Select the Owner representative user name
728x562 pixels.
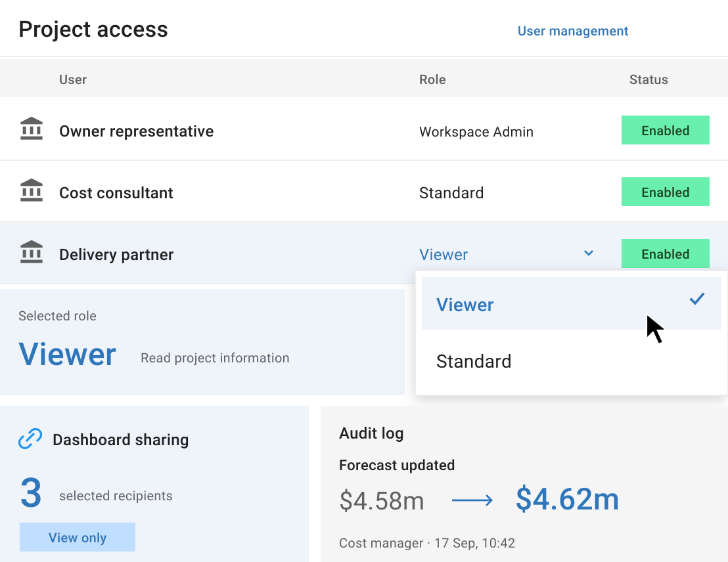click(137, 131)
